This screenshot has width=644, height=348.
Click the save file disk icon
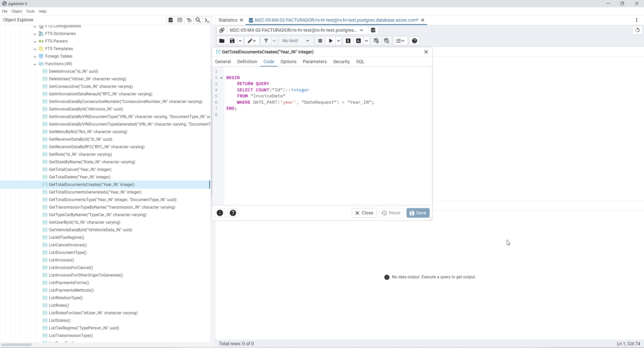point(232,41)
